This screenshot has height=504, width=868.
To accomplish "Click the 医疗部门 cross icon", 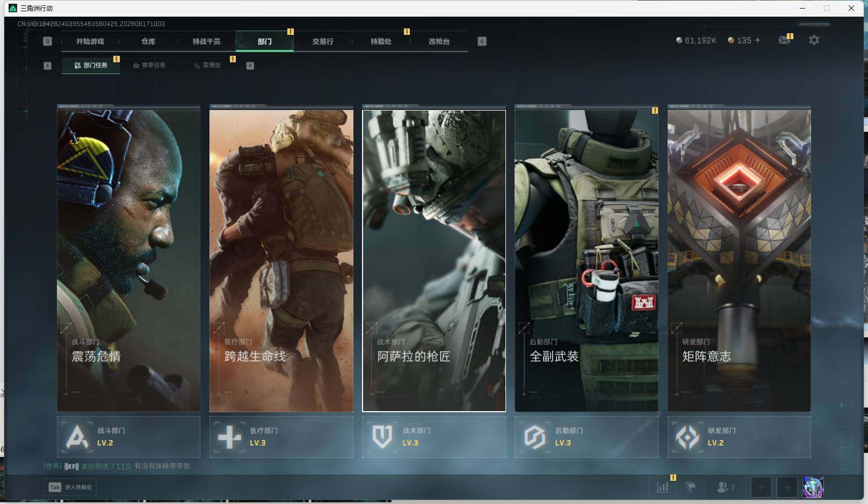I will tap(229, 437).
